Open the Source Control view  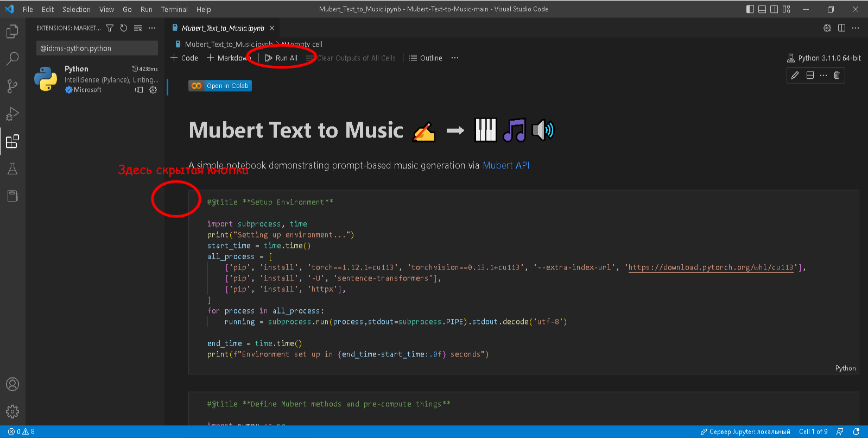(x=12, y=86)
